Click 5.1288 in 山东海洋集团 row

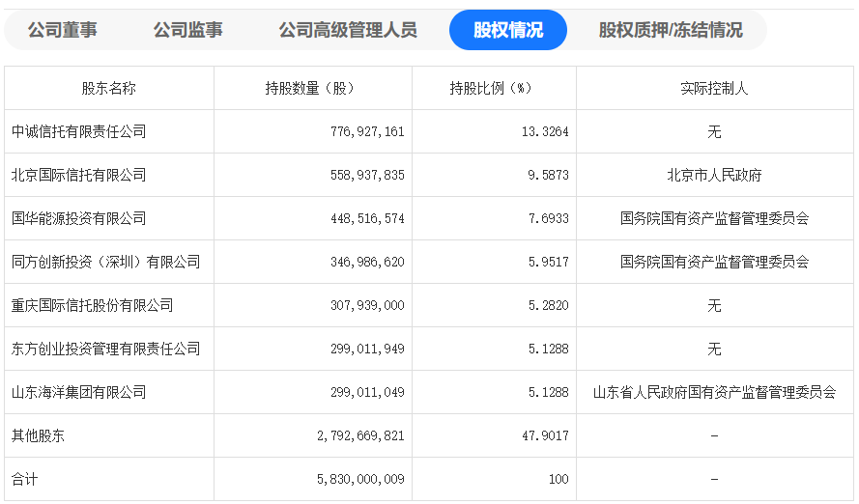pyautogui.click(x=549, y=392)
